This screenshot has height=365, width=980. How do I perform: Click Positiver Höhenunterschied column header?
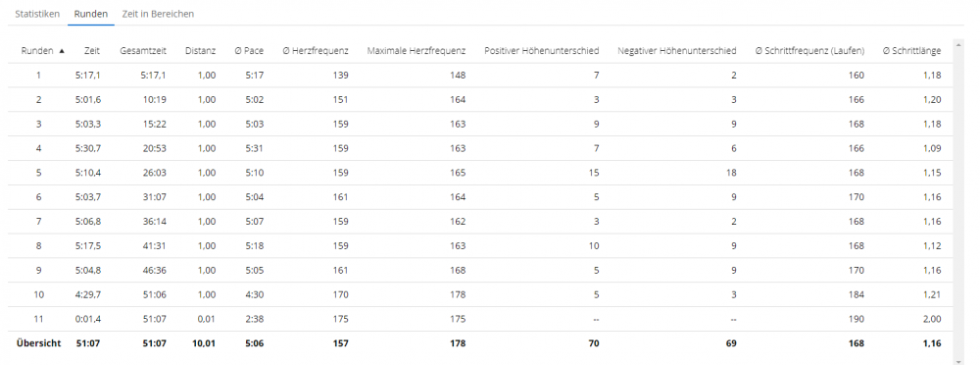coord(542,51)
